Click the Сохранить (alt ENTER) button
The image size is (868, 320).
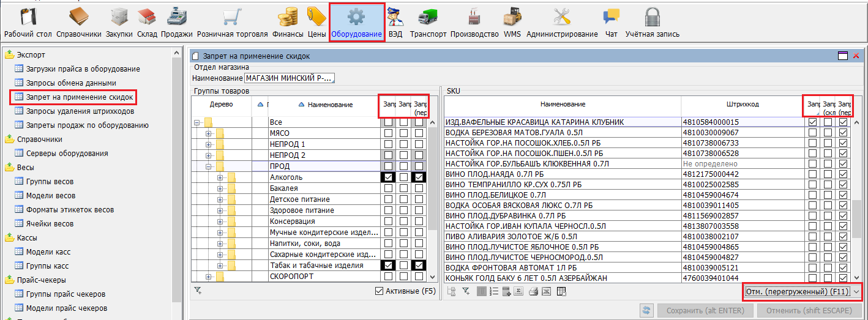point(705,311)
